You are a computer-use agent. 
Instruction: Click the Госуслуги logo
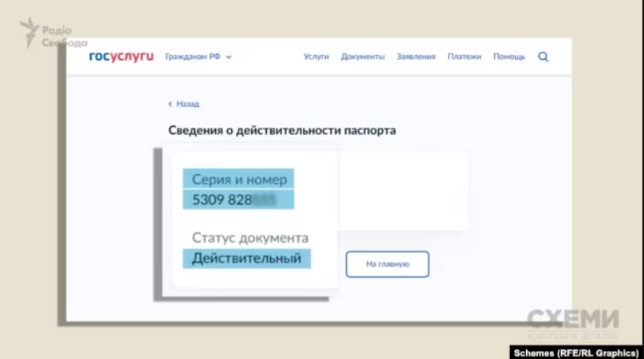(120, 57)
